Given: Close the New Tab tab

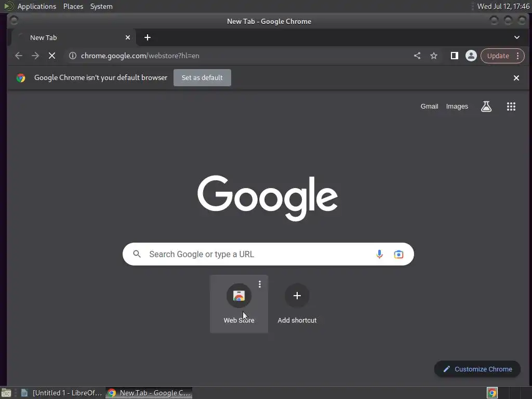Looking at the screenshot, I should click(x=128, y=37).
